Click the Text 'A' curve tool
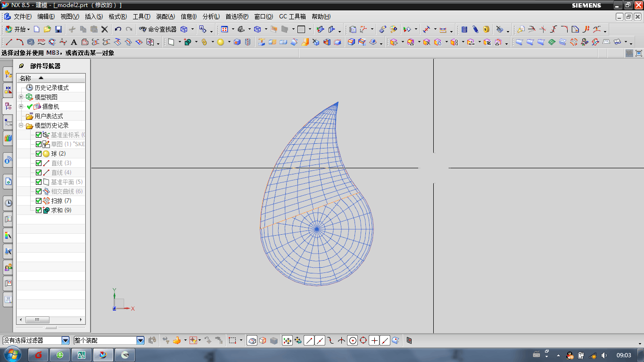644x362 pixels. pyautogui.click(x=74, y=42)
